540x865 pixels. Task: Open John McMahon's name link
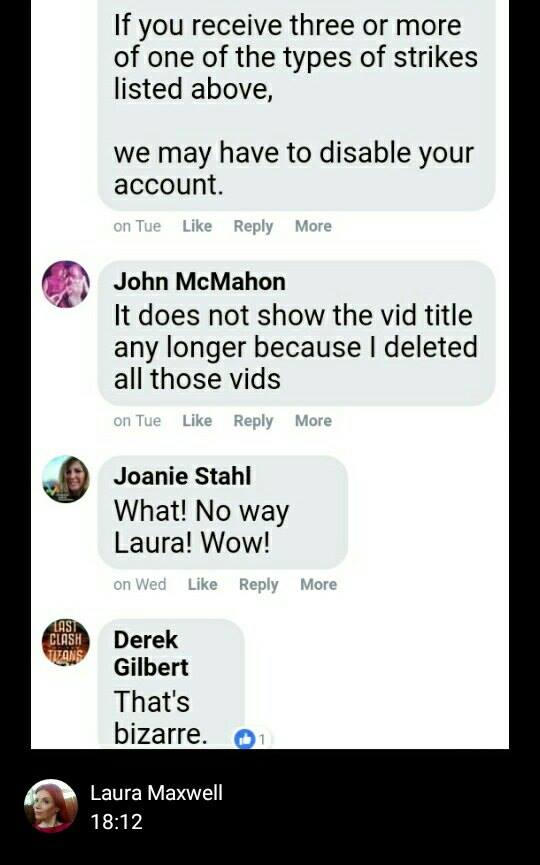click(200, 282)
